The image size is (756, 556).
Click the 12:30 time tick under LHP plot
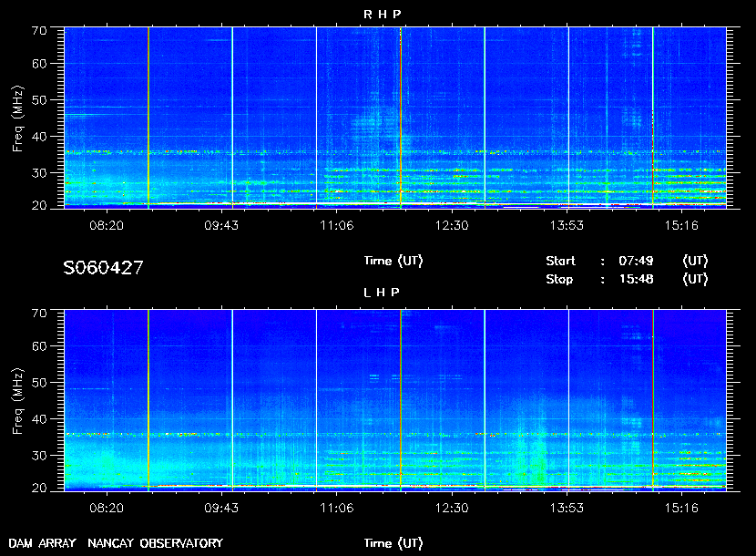coord(452,508)
